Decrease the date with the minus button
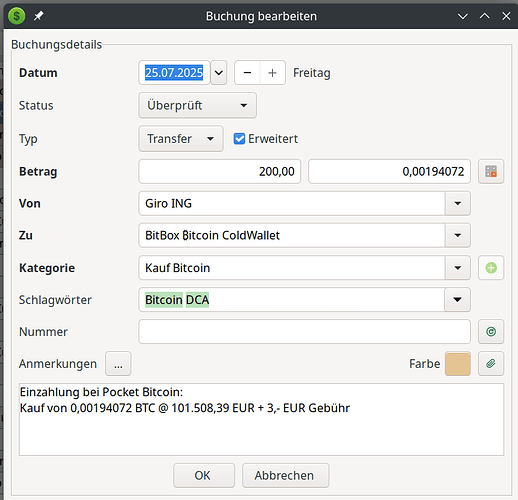Image resolution: width=518 pixels, height=500 pixels. point(247,73)
